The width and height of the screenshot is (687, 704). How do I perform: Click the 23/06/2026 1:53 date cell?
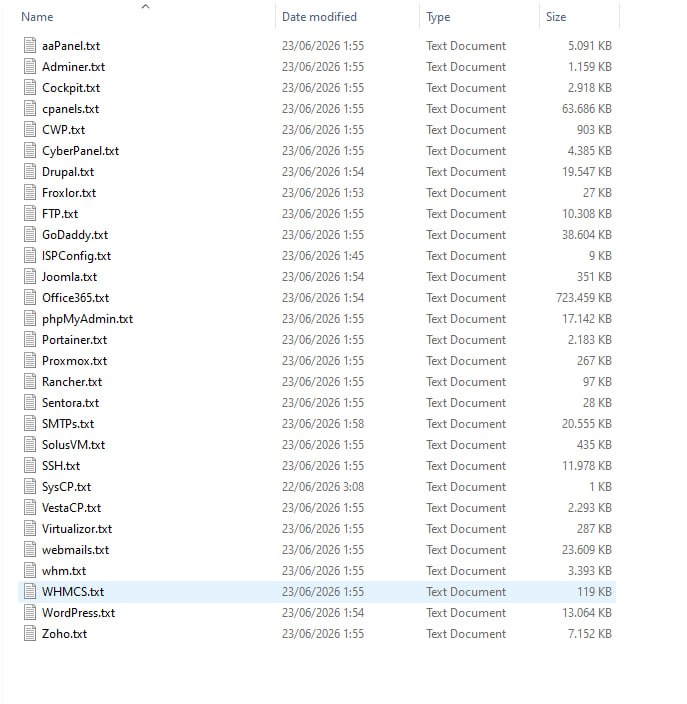pos(323,193)
